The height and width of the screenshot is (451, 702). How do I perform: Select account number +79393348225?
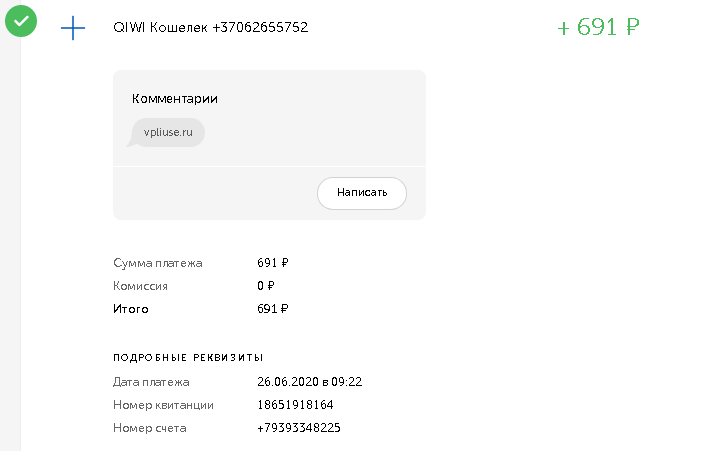pos(299,428)
